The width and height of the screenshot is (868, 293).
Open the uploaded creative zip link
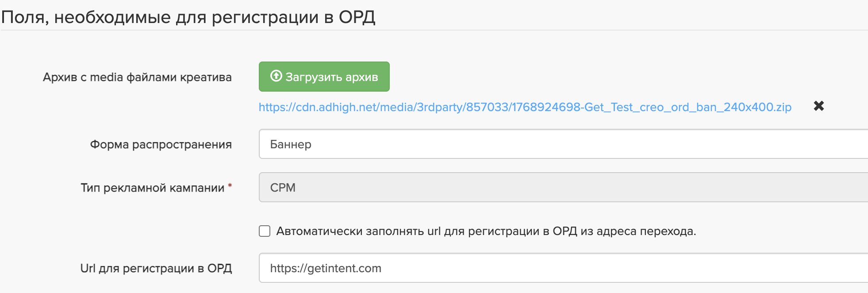pos(525,108)
